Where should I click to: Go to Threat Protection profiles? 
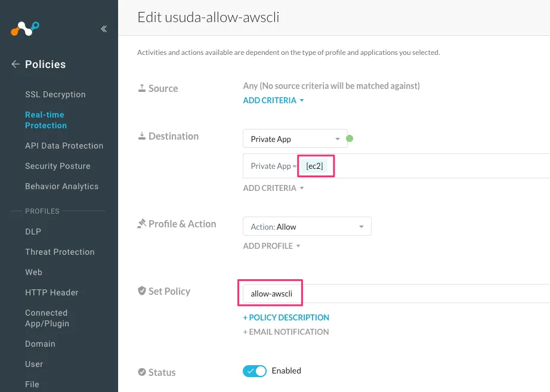[x=60, y=252]
